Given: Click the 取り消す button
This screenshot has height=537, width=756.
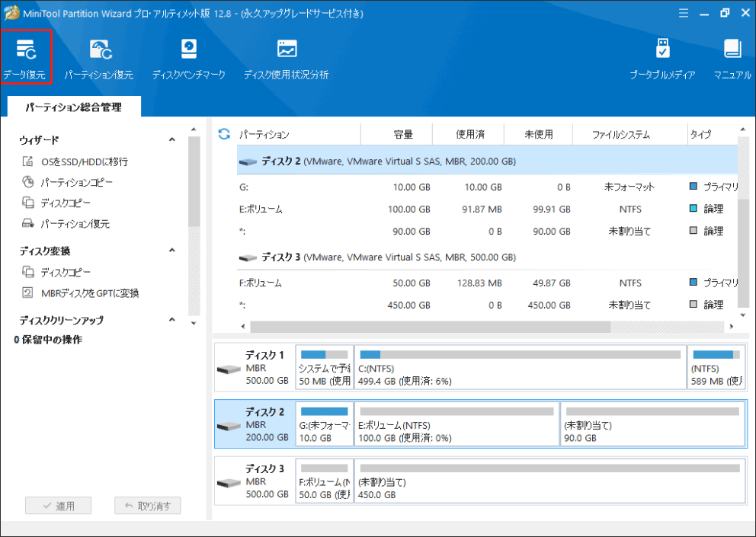Looking at the screenshot, I should 148,506.
